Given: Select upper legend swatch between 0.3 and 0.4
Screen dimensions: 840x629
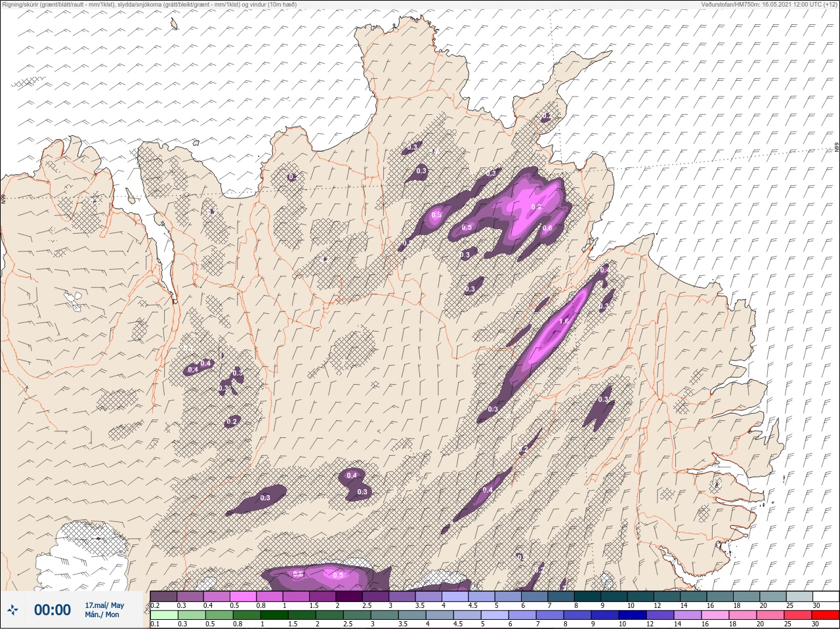Looking at the screenshot, I should click(190, 596).
